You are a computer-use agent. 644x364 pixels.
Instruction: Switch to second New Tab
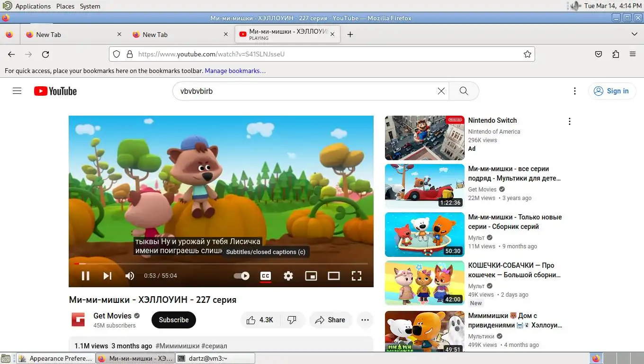pyautogui.click(x=180, y=35)
